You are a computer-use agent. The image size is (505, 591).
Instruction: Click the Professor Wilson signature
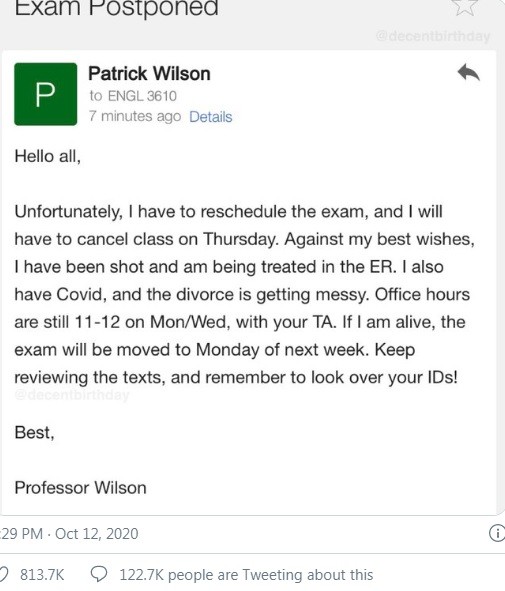point(80,488)
